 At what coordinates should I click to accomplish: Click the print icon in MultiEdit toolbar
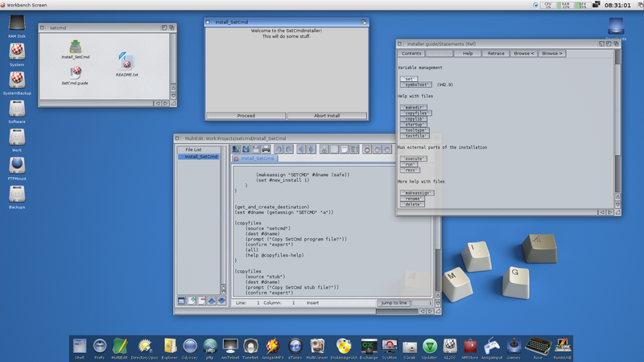click(x=266, y=149)
